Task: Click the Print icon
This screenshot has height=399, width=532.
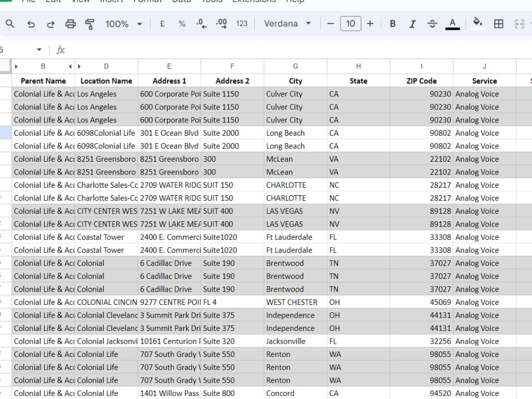Action: tap(70, 24)
